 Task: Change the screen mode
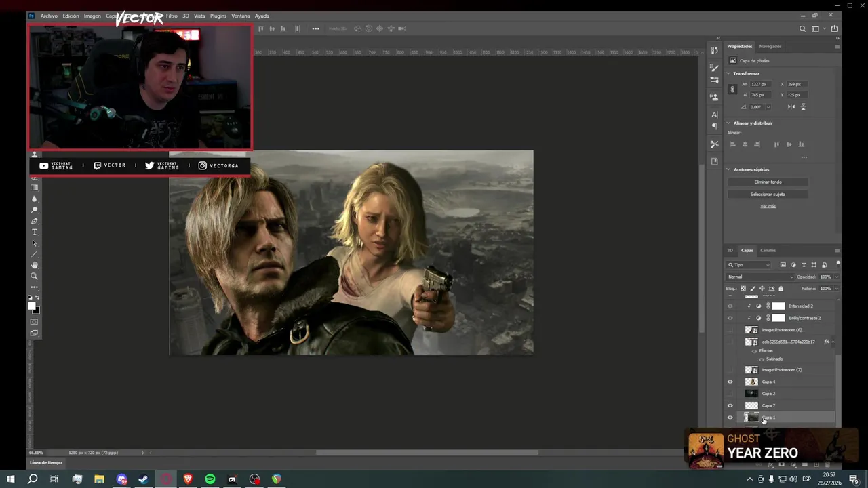point(35,333)
